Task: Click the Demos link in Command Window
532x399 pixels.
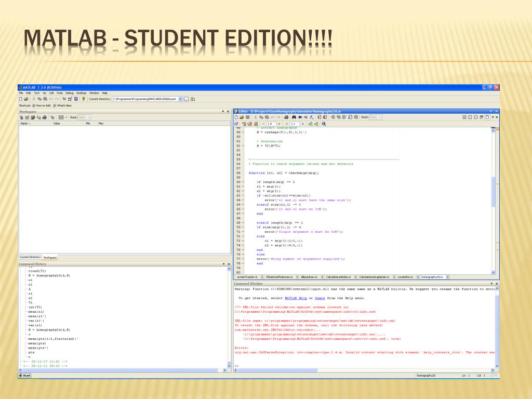Action: 320,298
